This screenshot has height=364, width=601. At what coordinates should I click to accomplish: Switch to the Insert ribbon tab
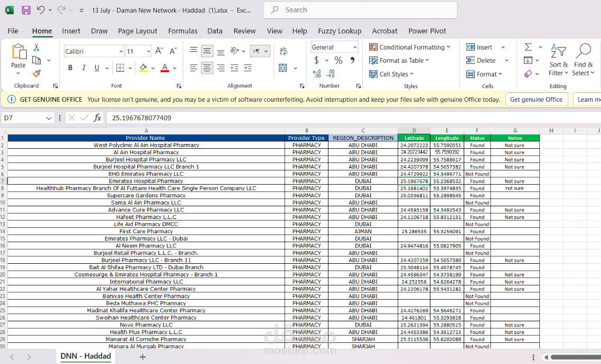[x=71, y=31]
